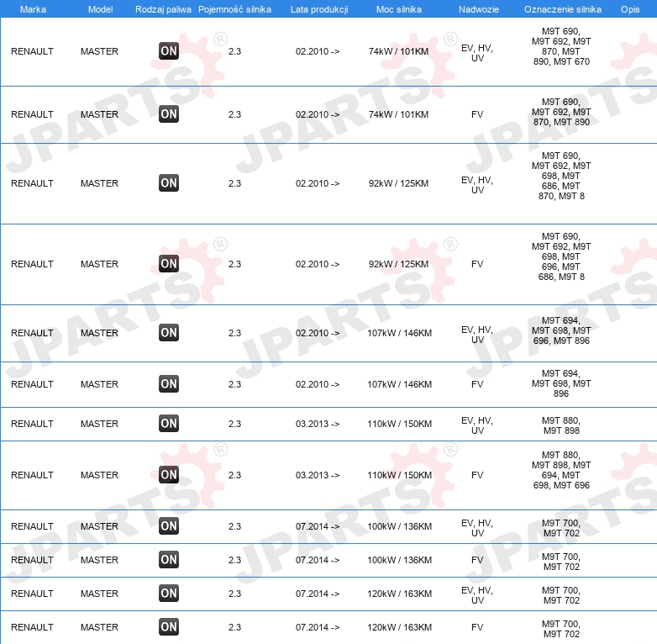Click MASTER in the 107kW EV, HV, UV row

pyautogui.click(x=99, y=333)
